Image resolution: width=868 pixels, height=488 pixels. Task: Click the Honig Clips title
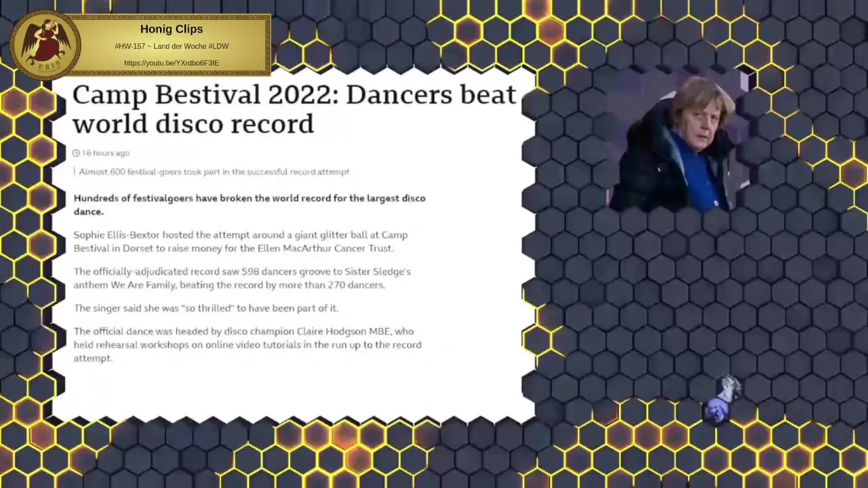172,29
